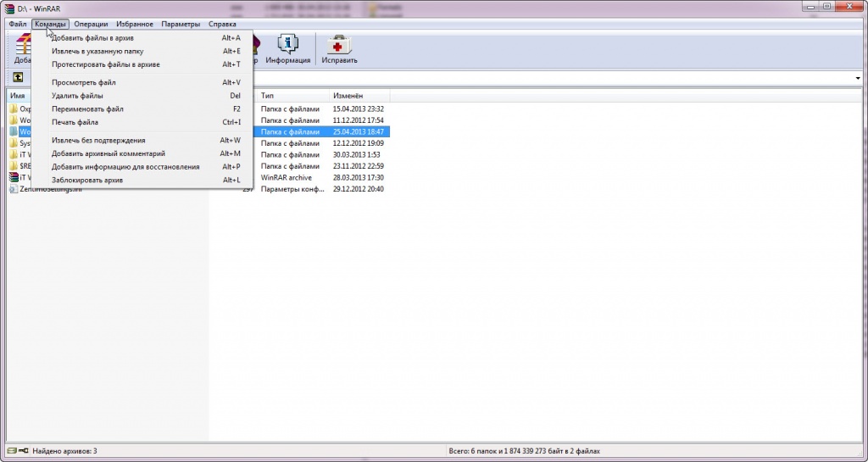Click the ini settings file icon
The image size is (868, 462).
pyautogui.click(x=14, y=189)
